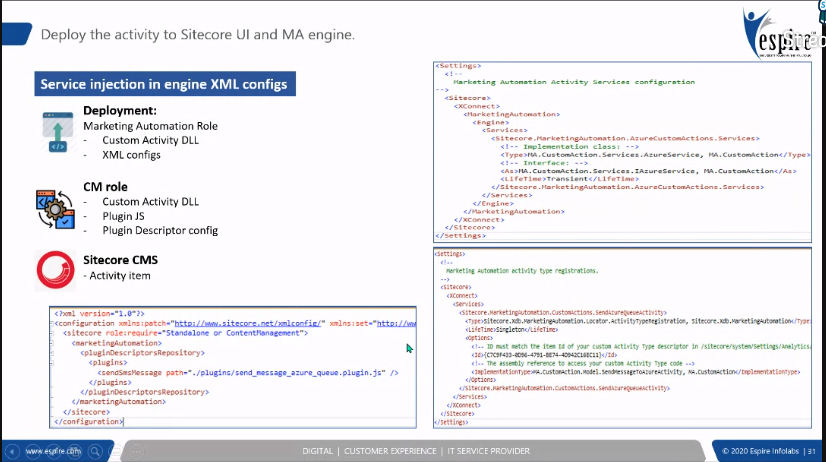Collapse the opening pluginDescriptorsRepository node fold marker

point(52,353)
